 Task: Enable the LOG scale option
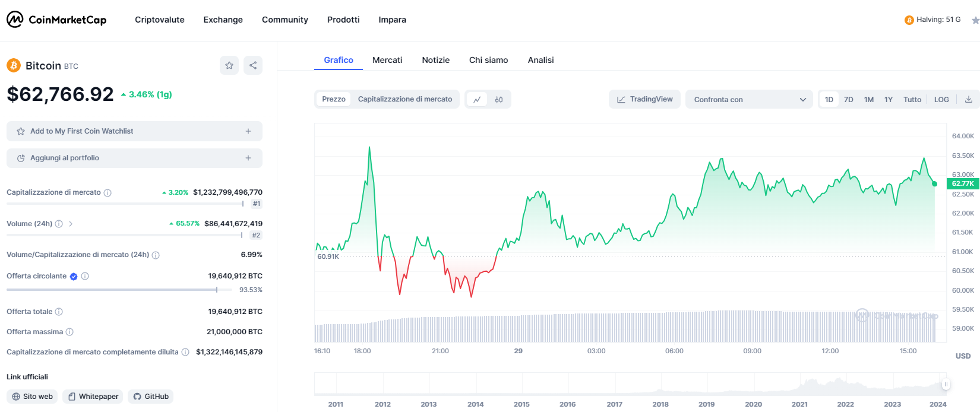click(941, 100)
